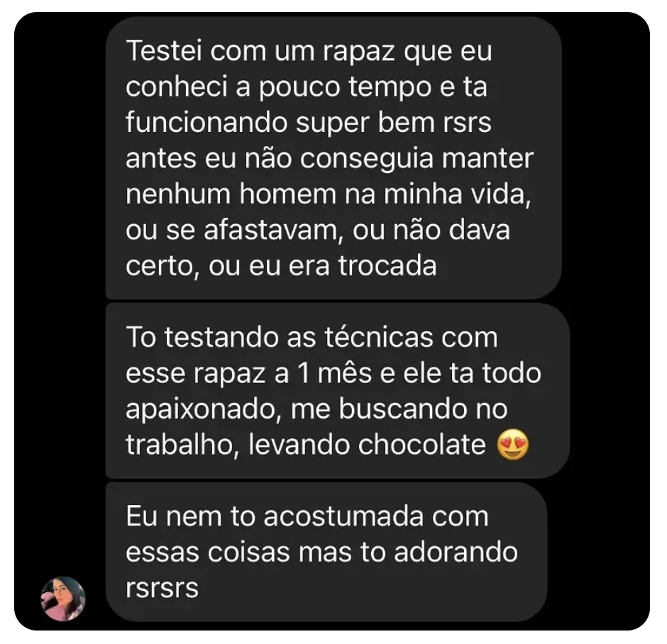Click the text "certo, ou eu era trocada"

[281, 267]
